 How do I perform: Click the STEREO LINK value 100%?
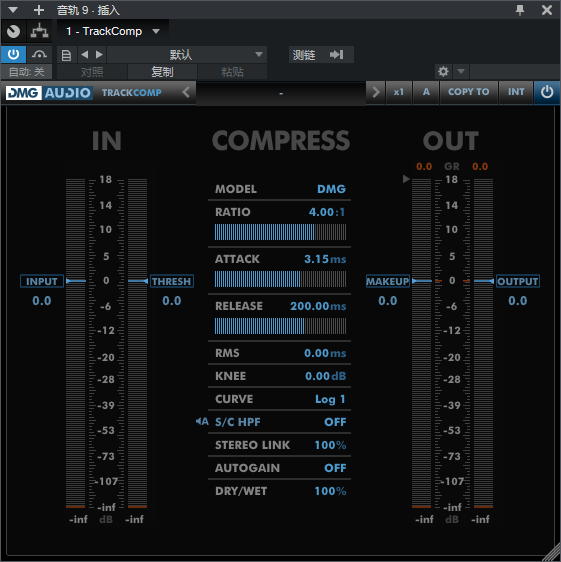point(330,445)
